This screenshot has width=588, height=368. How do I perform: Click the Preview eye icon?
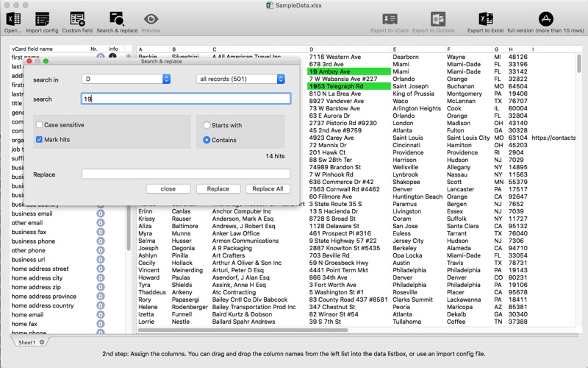[x=151, y=19]
